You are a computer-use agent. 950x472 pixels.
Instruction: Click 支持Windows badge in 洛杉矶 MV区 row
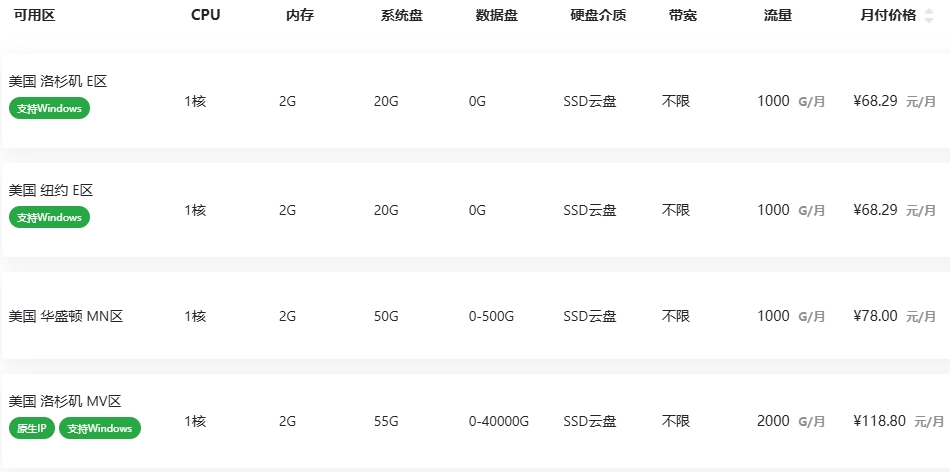pyautogui.click(x=100, y=428)
